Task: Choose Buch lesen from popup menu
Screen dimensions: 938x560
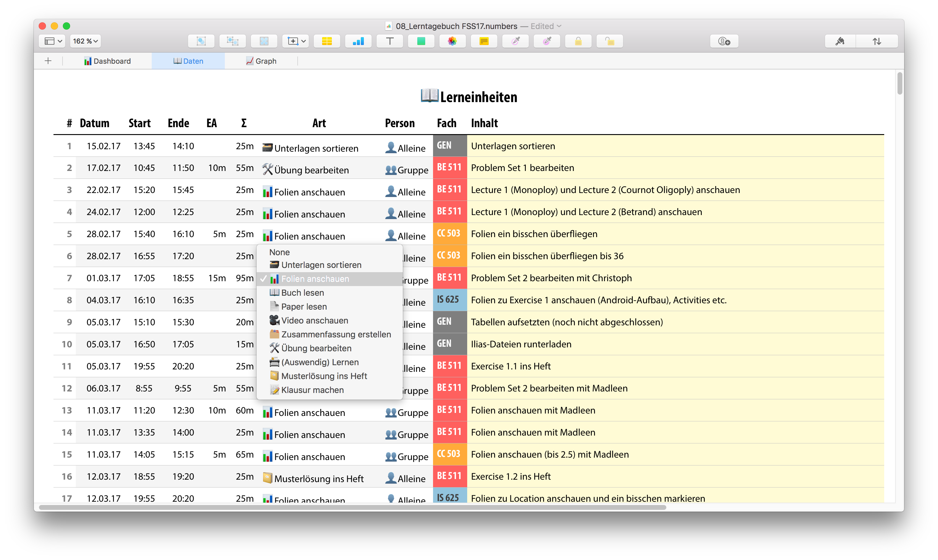Action: point(302,293)
